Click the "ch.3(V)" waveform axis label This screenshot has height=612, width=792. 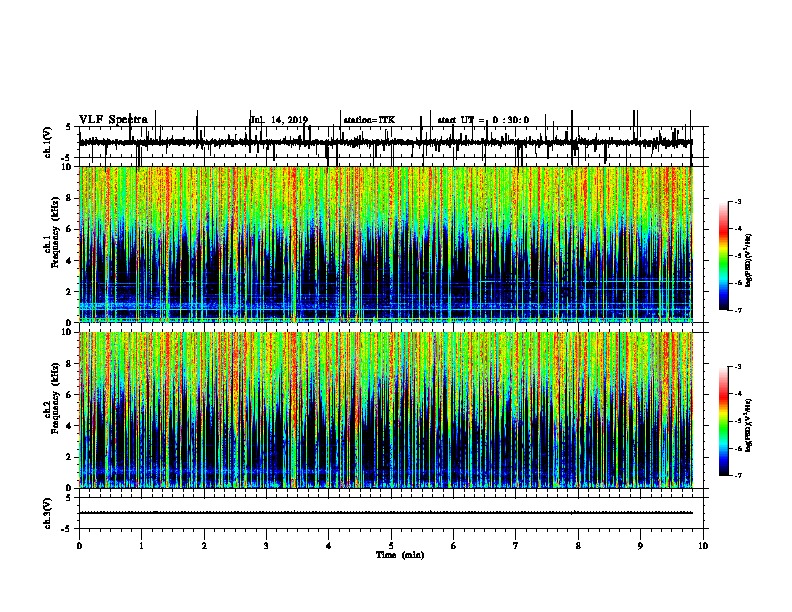point(48,513)
